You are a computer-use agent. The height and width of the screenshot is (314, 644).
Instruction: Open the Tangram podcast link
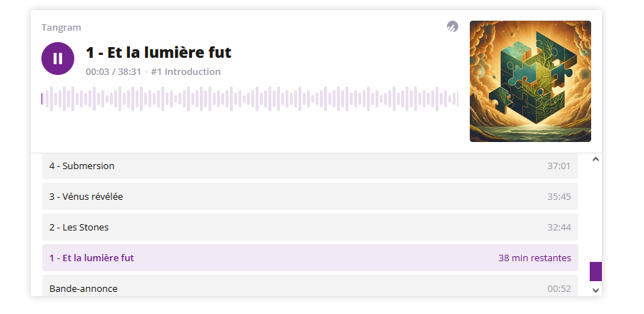click(x=61, y=28)
